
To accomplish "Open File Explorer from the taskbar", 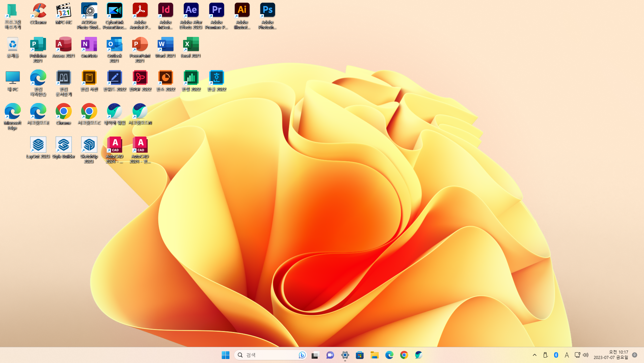I will [374, 355].
